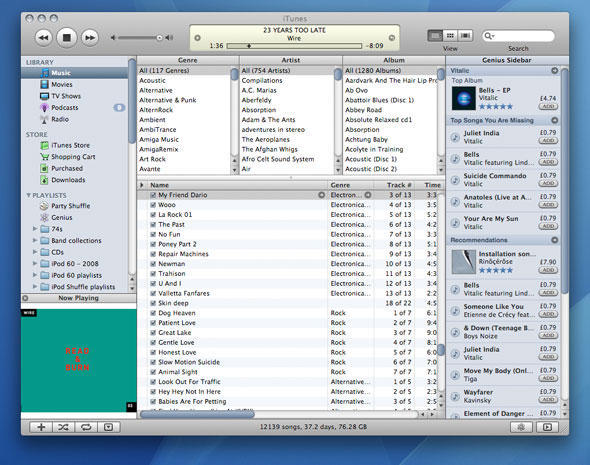
Task: Collapse the PLAYLISTS section triangle
Action: (28, 195)
